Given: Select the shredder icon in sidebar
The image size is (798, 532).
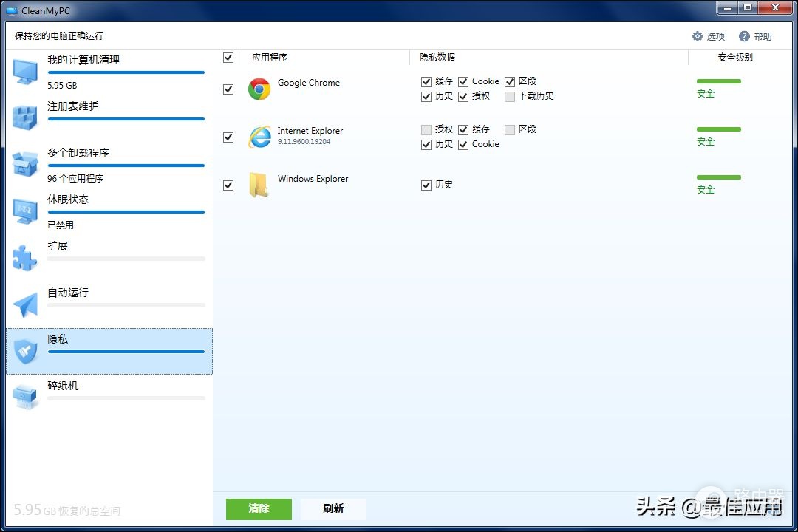Looking at the screenshot, I should coord(25,398).
